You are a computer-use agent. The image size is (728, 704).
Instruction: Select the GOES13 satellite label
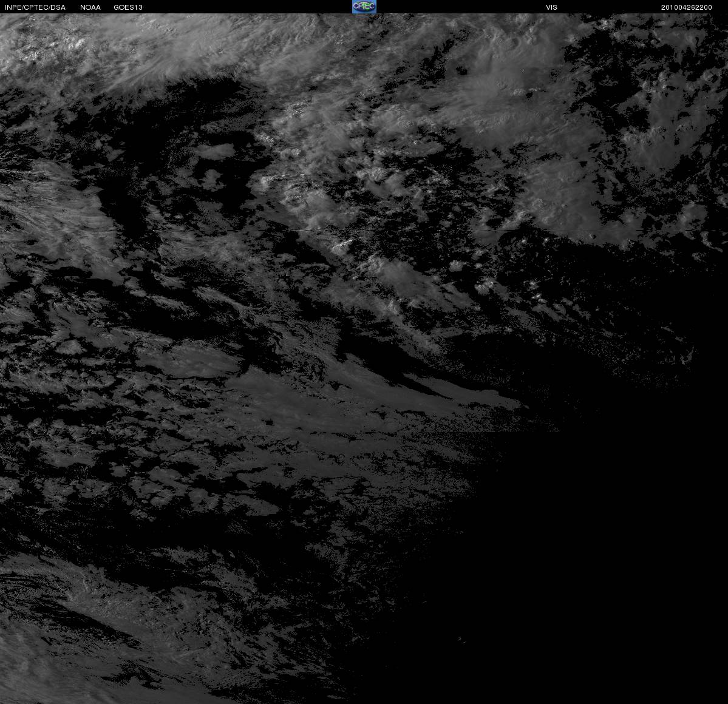coord(128,7)
